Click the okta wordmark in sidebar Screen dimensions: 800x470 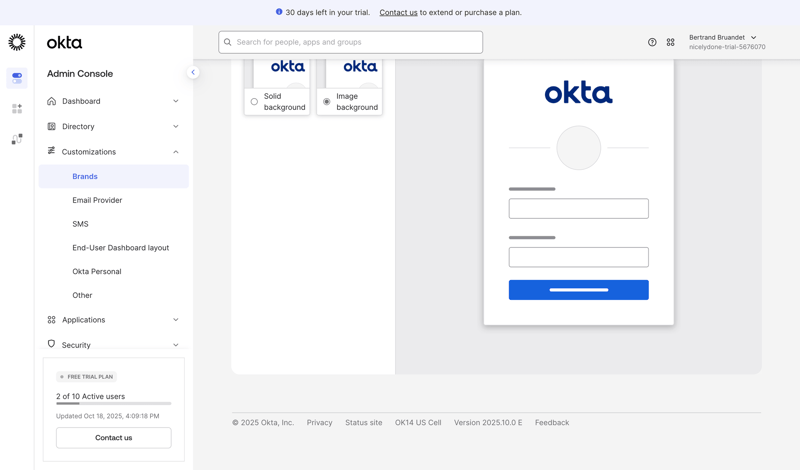point(64,42)
